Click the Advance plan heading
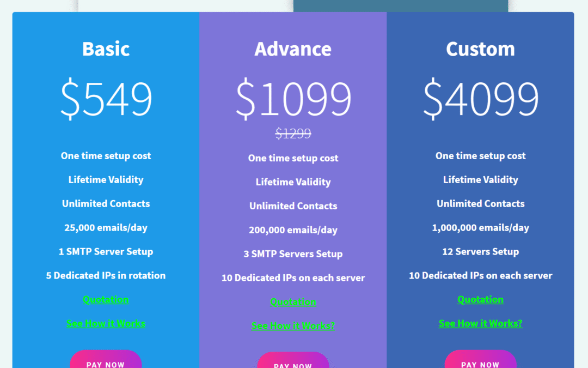Screen dimensions: 588x368 293,49
